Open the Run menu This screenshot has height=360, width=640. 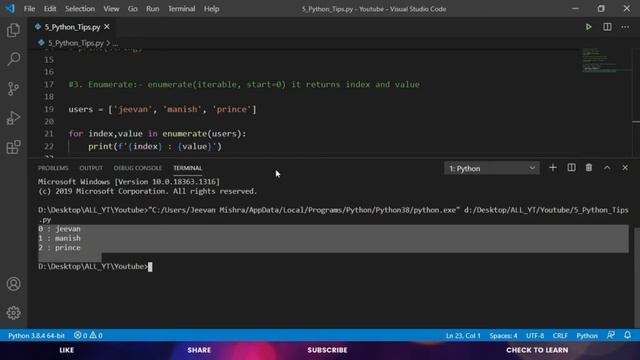153,9
